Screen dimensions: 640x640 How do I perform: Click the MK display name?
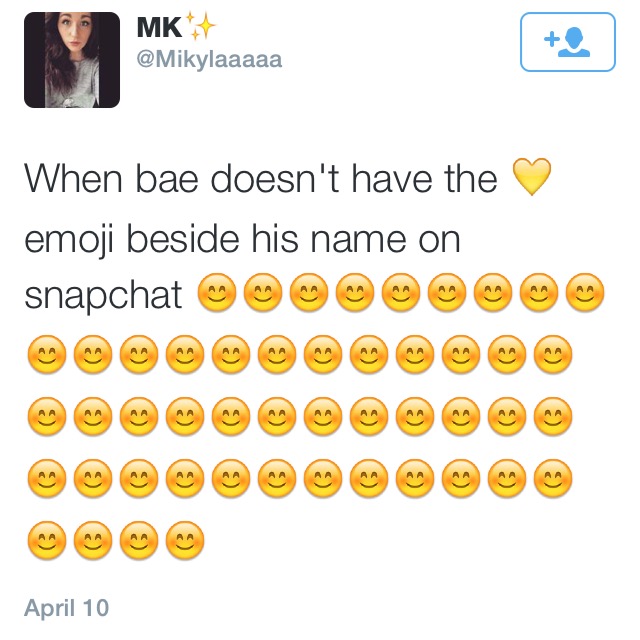[x=159, y=27]
